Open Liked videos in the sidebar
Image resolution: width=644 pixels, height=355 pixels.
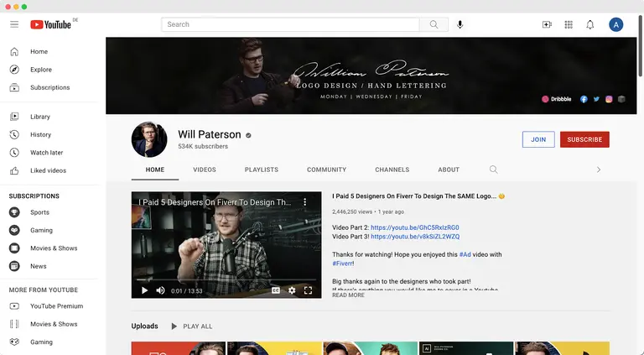[49, 170]
